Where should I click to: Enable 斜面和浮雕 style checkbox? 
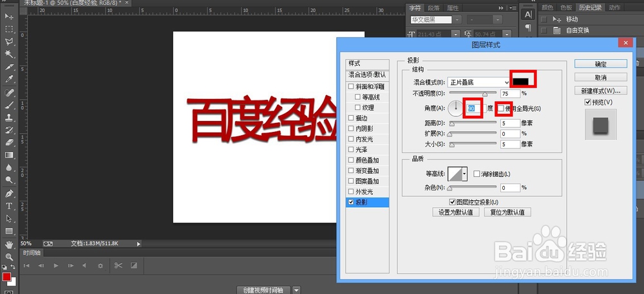(351, 86)
